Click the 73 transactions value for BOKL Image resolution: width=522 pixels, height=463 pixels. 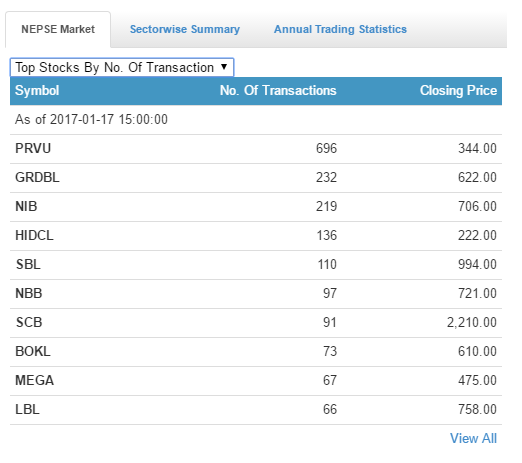[x=330, y=352]
